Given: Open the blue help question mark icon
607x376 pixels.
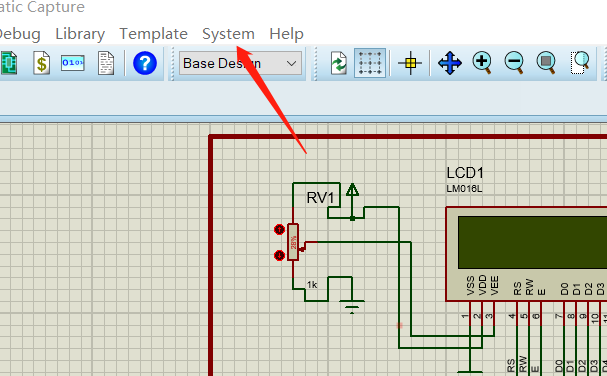Looking at the screenshot, I should [145, 63].
